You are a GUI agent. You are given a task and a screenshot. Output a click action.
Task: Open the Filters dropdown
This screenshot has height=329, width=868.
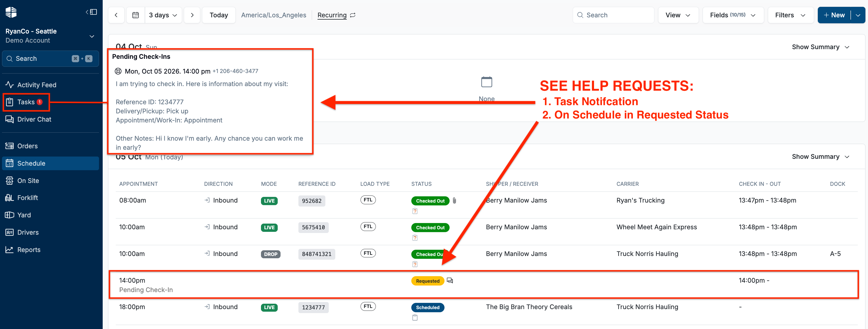pyautogui.click(x=791, y=15)
